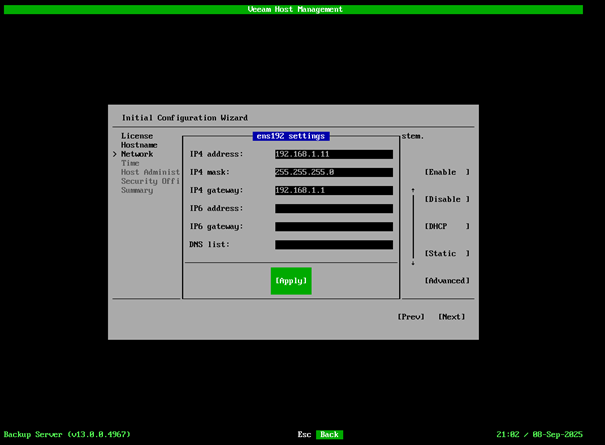Click the DNS list input field
Viewport: 605px width, 445px height.
click(x=333, y=244)
